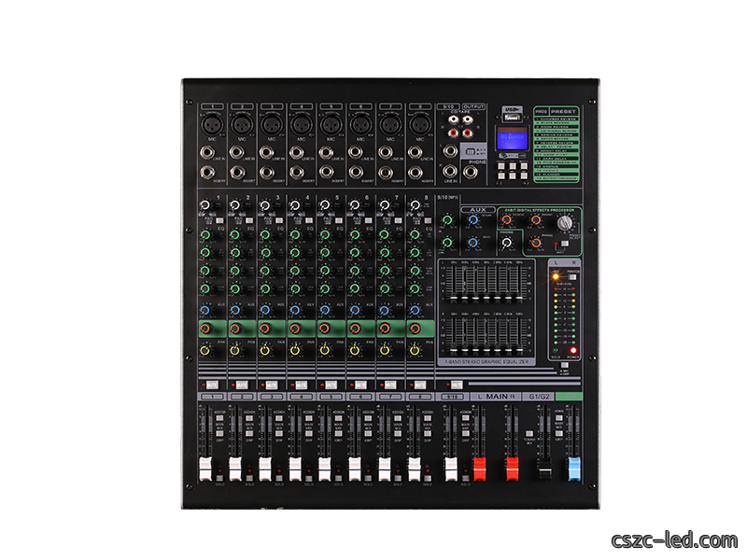
Task: Click the TO MAIN MIX button beside G1/G2 fader
Action: point(529,434)
